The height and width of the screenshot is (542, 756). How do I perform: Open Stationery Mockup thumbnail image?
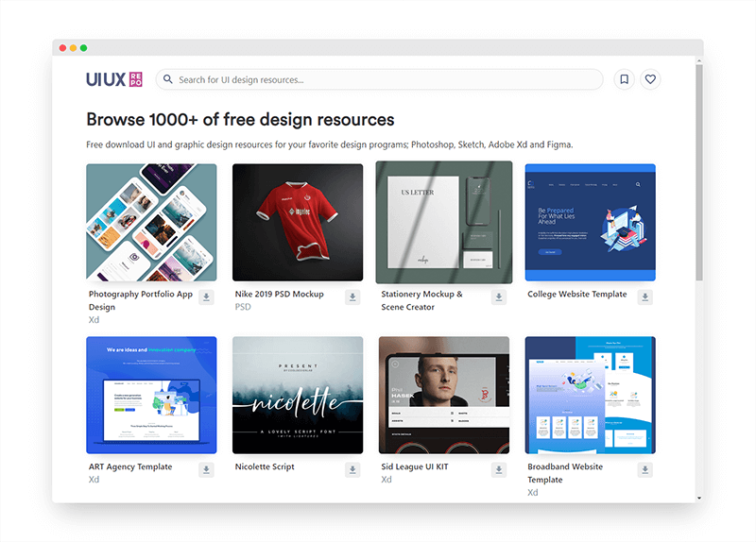(444, 222)
